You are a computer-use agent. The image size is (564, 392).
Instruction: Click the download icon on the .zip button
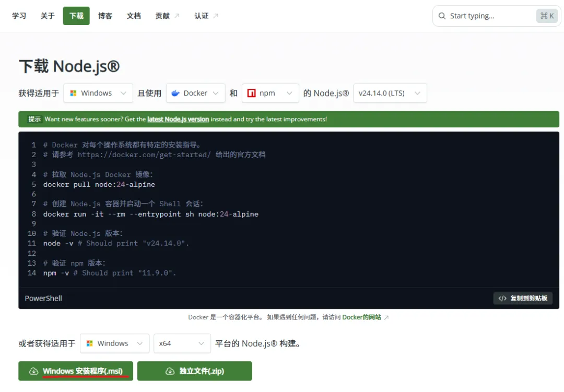[170, 371]
